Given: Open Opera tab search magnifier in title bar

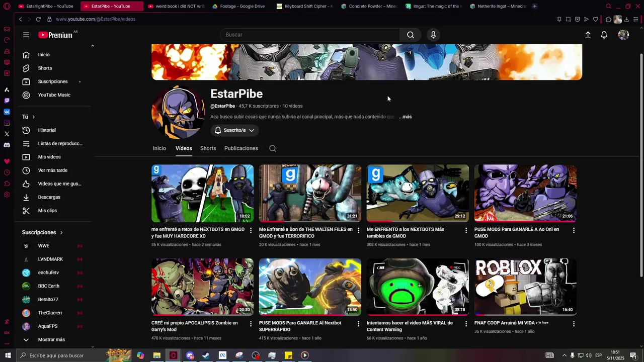Looking at the screenshot, I should [608, 6].
